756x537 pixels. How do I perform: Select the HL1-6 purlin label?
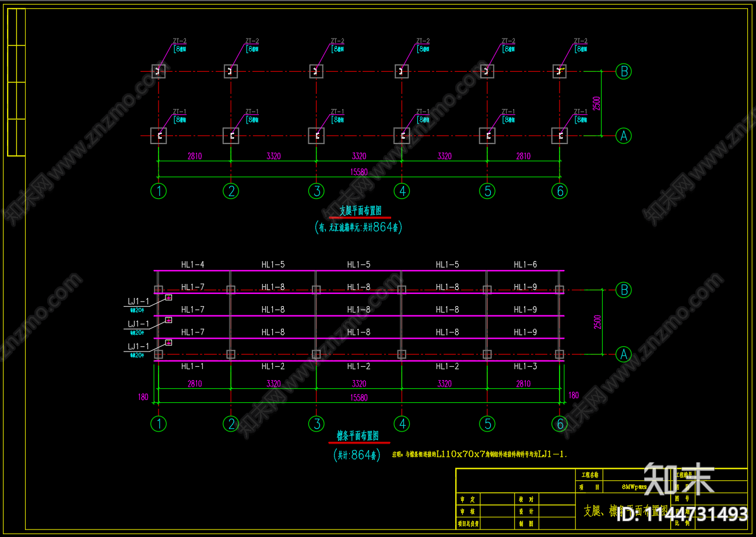click(525, 265)
